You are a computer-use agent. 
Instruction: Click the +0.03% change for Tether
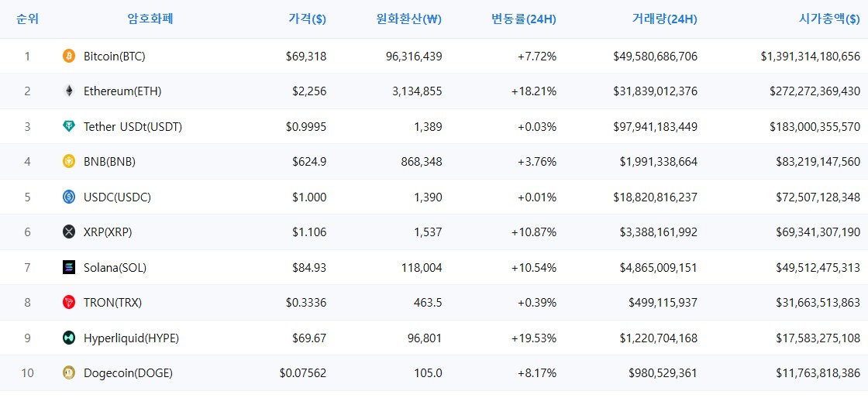538,126
